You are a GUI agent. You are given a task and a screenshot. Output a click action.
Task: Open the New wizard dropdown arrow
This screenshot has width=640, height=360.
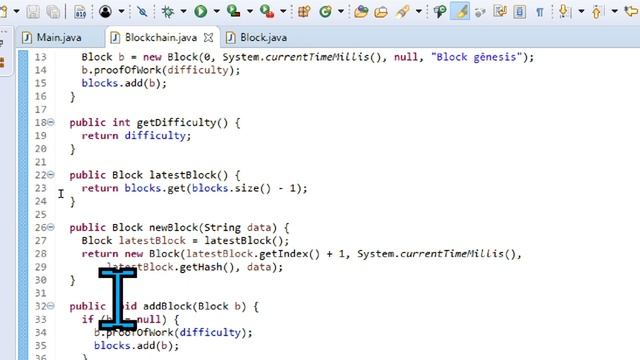click(16, 11)
